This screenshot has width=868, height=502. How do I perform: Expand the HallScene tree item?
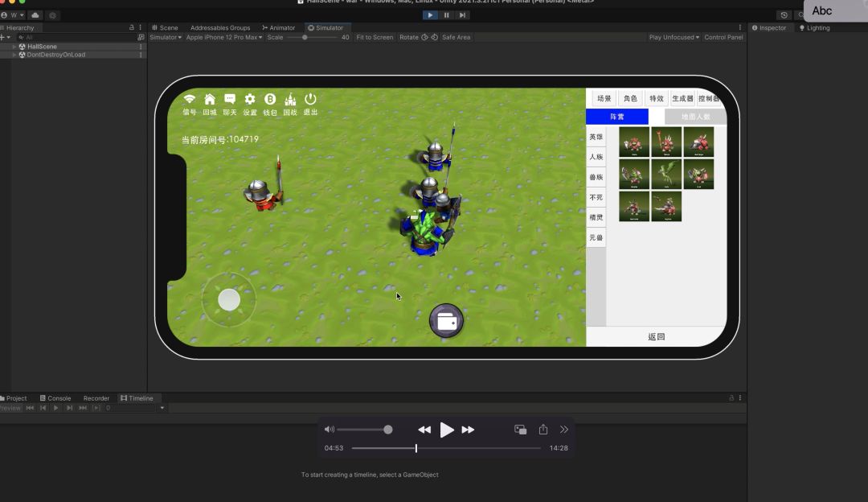pos(14,47)
